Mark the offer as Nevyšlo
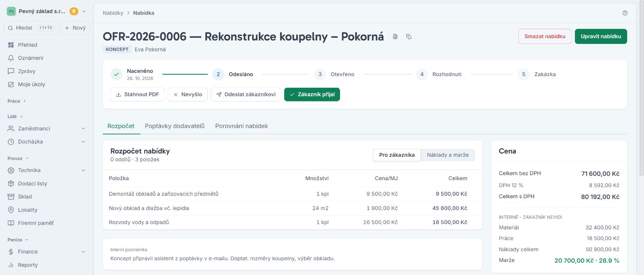 point(188,94)
